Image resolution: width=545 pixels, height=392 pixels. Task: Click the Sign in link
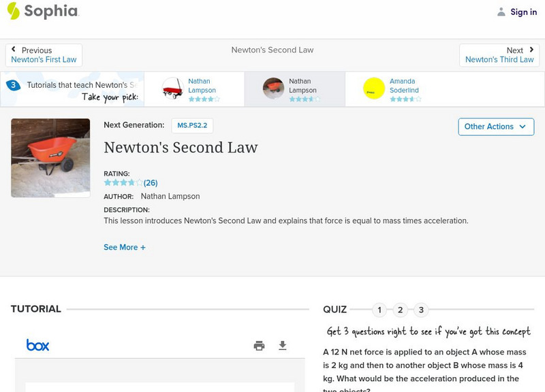tap(523, 12)
